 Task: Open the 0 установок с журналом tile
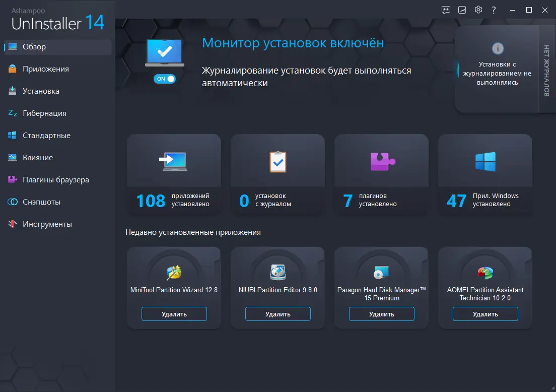tap(277, 174)
